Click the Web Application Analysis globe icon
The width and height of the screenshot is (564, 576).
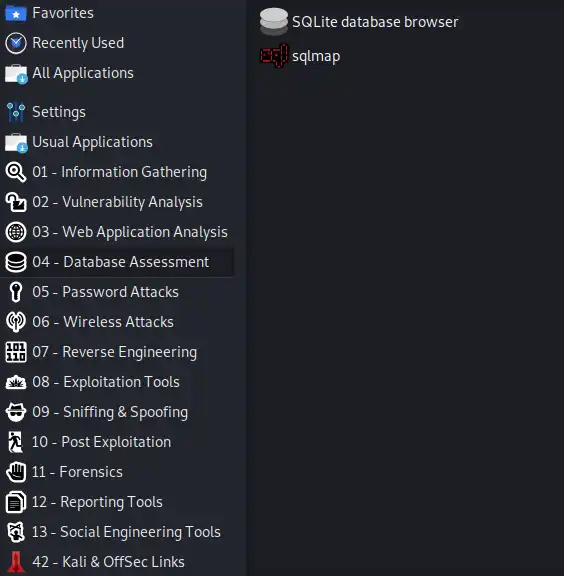point(16,232)
